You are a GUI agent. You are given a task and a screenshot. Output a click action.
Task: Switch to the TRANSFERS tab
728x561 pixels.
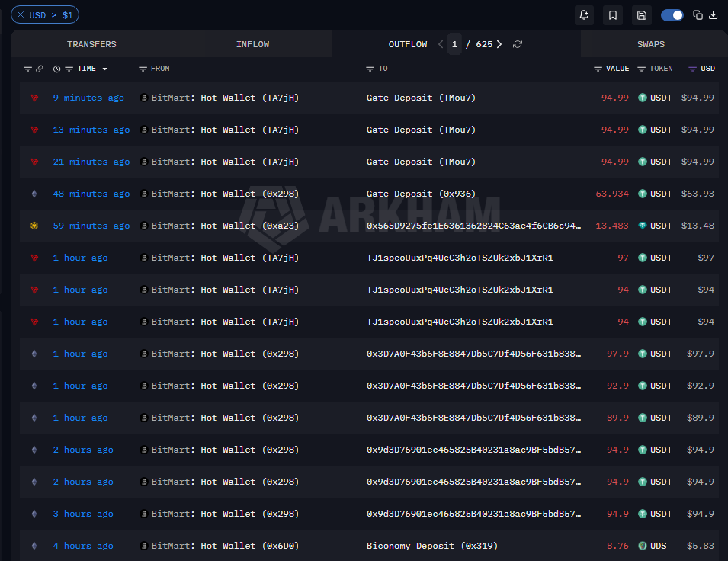pos(91,44)
